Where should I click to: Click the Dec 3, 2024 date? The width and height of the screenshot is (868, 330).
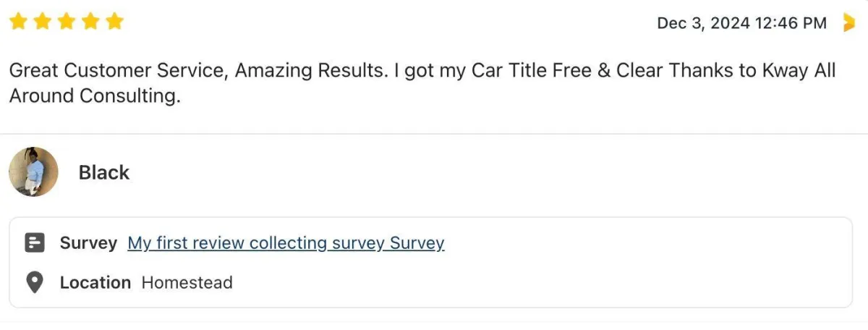[703, 23]
